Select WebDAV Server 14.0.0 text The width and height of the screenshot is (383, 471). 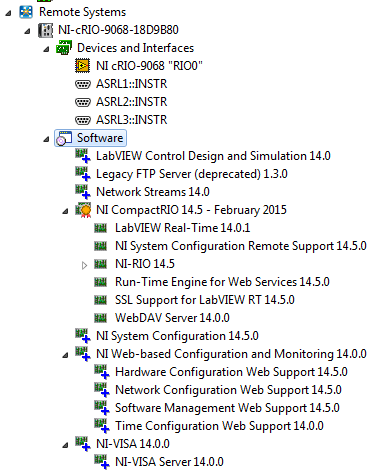(x=172, y=318)
